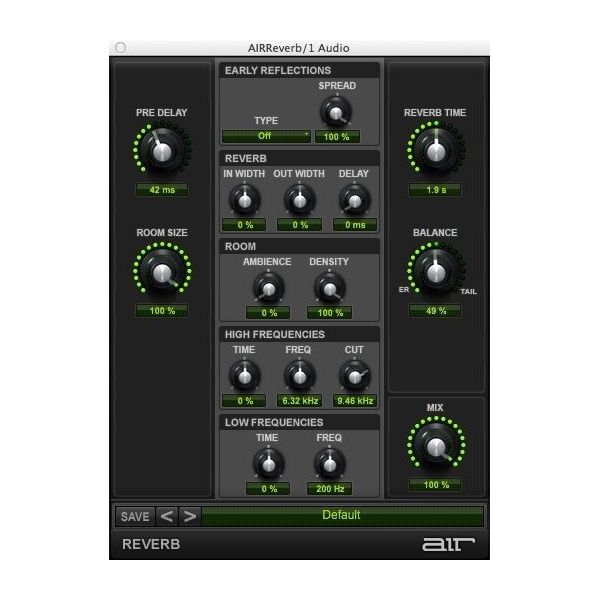Click the Out Width 0 % value

300,225
